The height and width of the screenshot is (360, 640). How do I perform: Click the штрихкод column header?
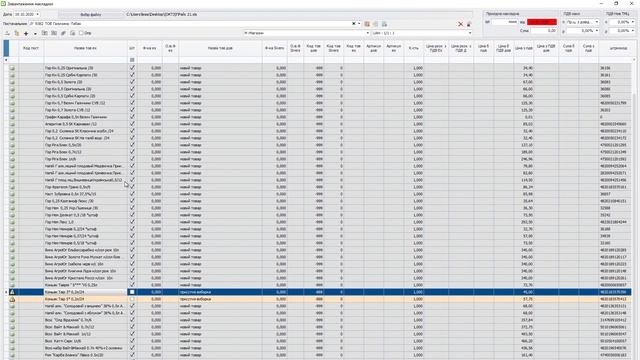pyautogui.click(x=618, y=48)
